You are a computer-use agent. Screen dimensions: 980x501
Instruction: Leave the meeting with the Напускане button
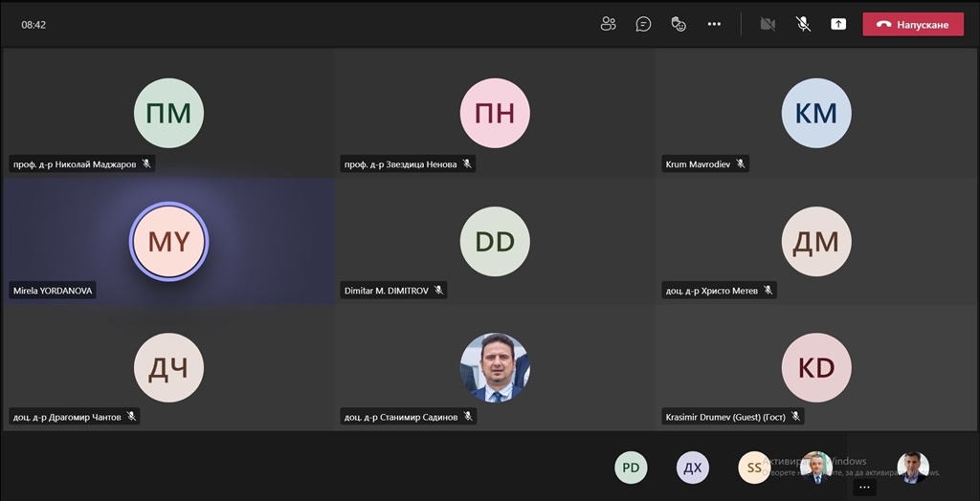[913, 24]
